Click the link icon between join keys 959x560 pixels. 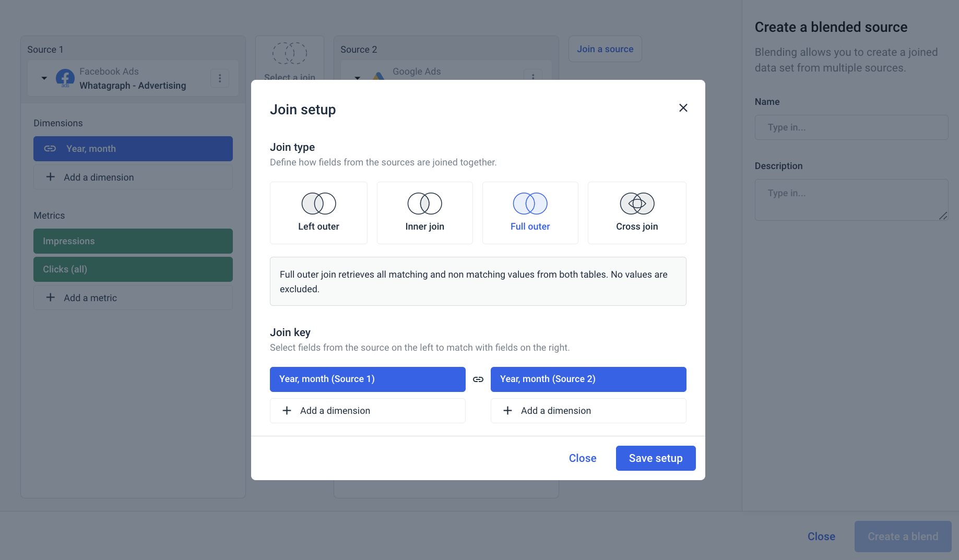tap(478, 379)
